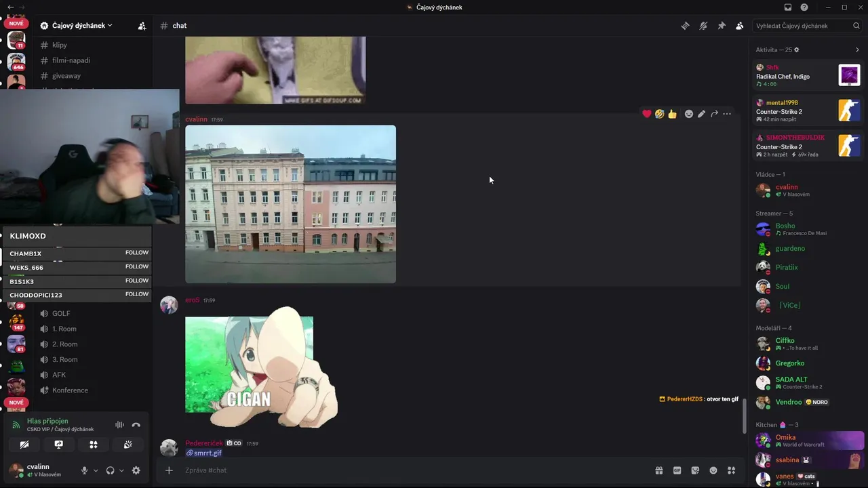The image size is (868, 488).
Task: Open user settings gear
Action: pyautogui.click(x=136, y=470)
